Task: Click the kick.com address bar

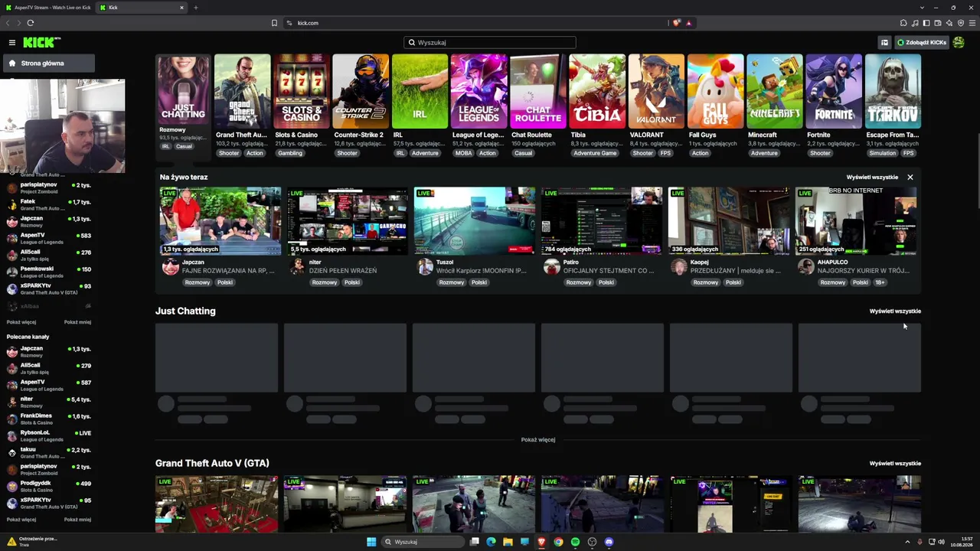Action: coord(475,23)
